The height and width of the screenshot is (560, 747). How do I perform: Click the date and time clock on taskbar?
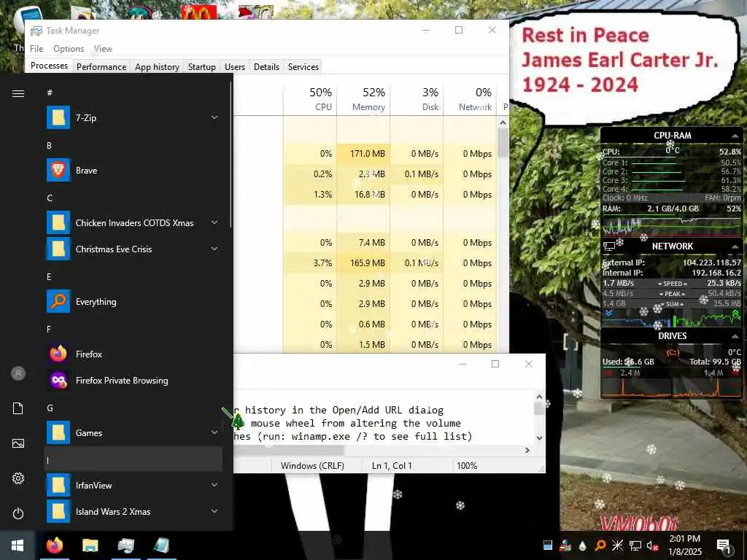[684, 545]
